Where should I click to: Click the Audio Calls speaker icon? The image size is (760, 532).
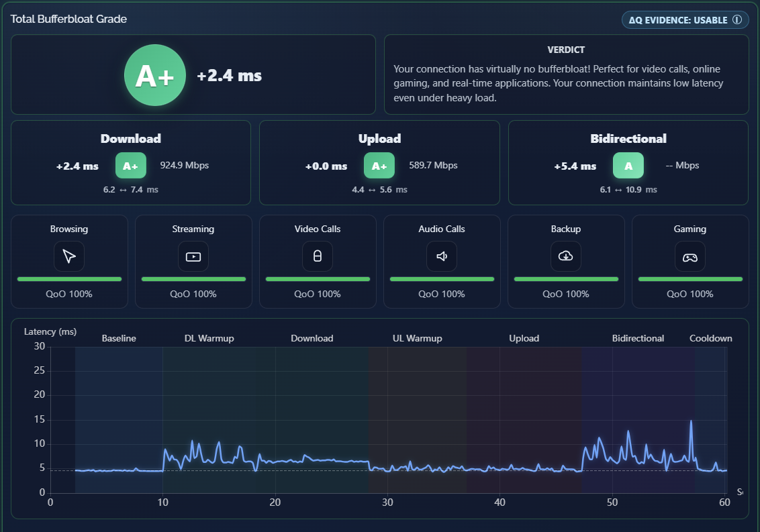[x=442, y=256]
